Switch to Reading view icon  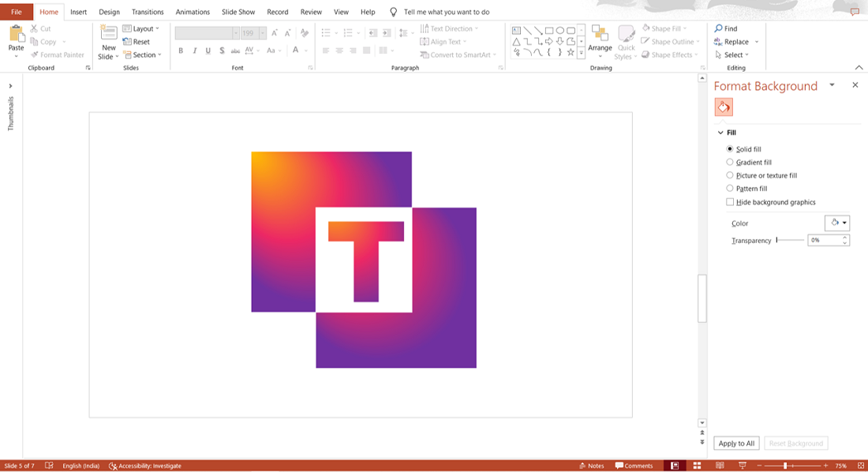pyautogui.click(x=720, y=466)
